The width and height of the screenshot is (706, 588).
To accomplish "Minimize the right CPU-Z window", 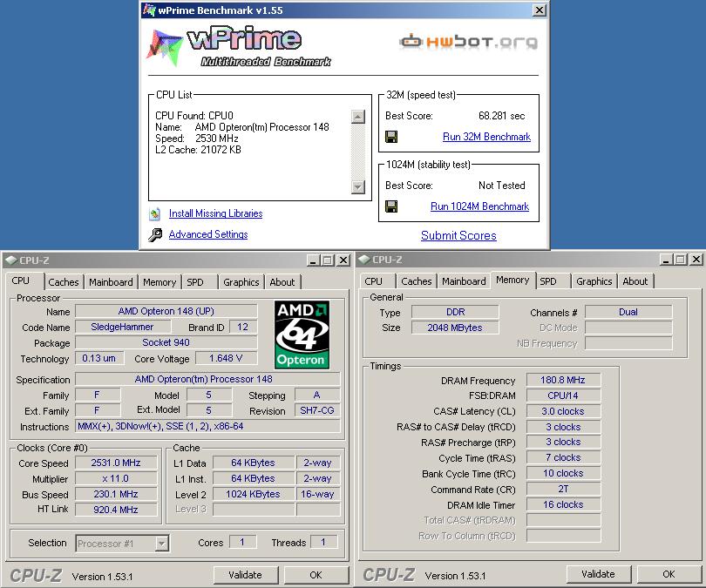I will click(667, 260).
